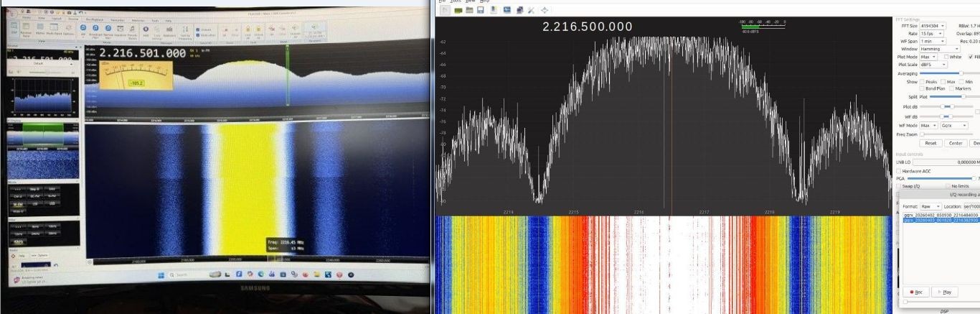Adjust the Plot dB range slider
This screenshot has height=314, width=980.
coord(946,106)
